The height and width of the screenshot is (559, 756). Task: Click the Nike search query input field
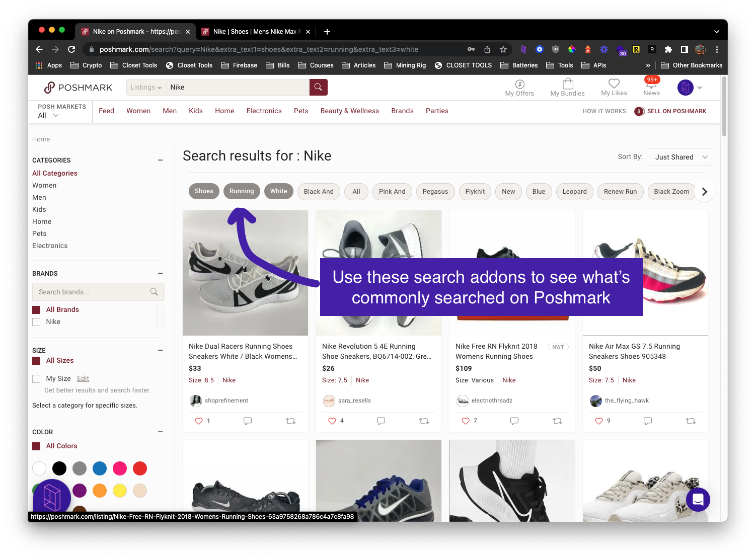238,88
